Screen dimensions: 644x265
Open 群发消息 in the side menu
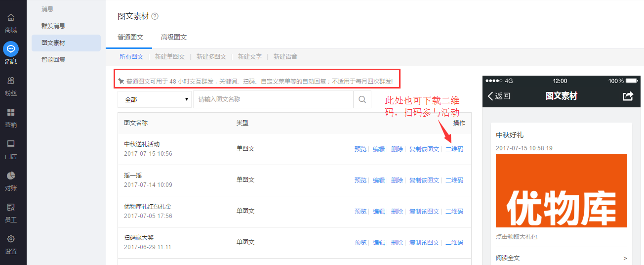[53, 26]
